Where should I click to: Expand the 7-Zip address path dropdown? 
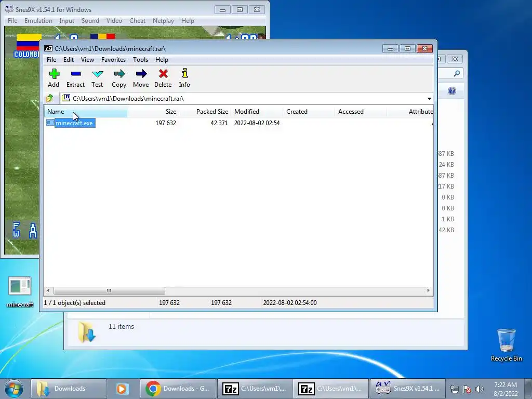tap(429, 98)
